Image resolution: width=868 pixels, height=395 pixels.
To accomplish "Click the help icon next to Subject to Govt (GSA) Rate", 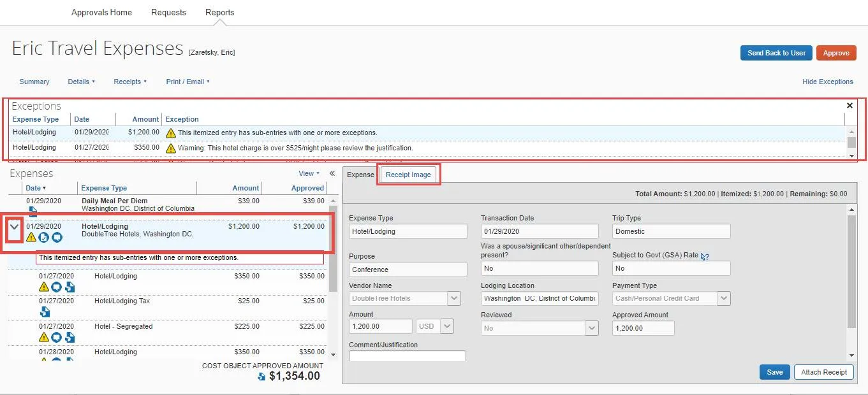I will click(705, 256).
